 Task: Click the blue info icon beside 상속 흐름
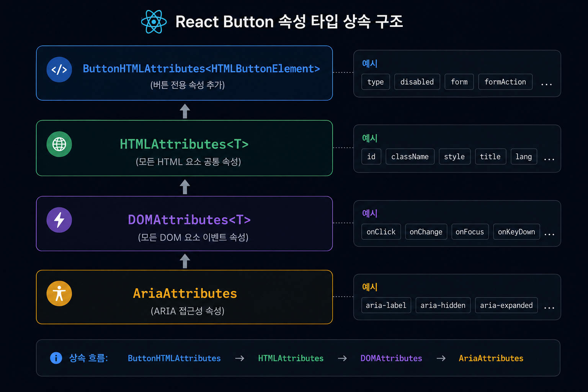[x=56, y=358]
